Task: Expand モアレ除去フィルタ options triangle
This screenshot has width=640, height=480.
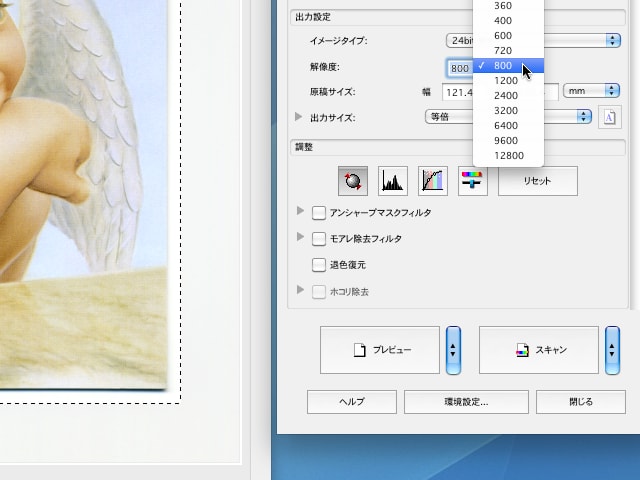Action: point(300,237)
